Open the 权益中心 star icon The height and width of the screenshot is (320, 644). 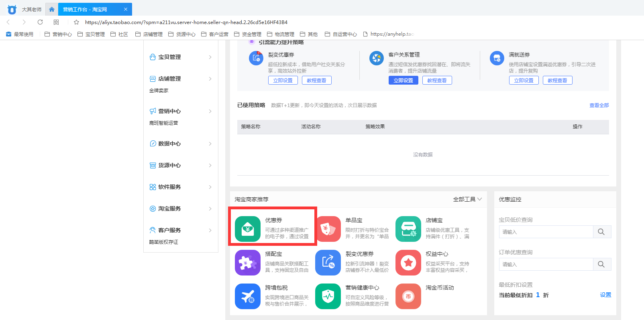408,263
